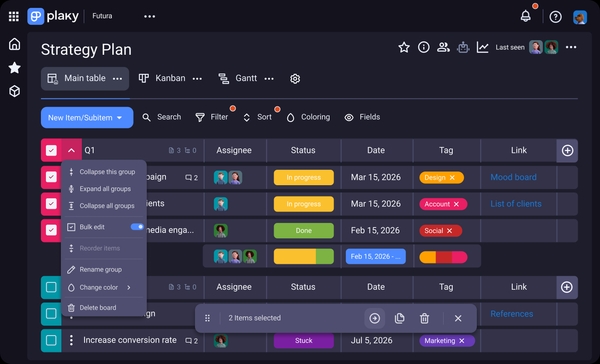Screen dimensions: 600x364
Task: Open the cube icon in sidebar
Action: (x=15, y=91)
